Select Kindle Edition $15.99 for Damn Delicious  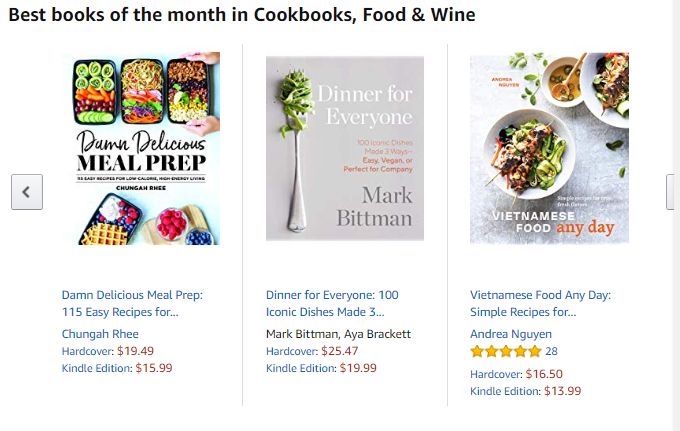coord(117,368)
